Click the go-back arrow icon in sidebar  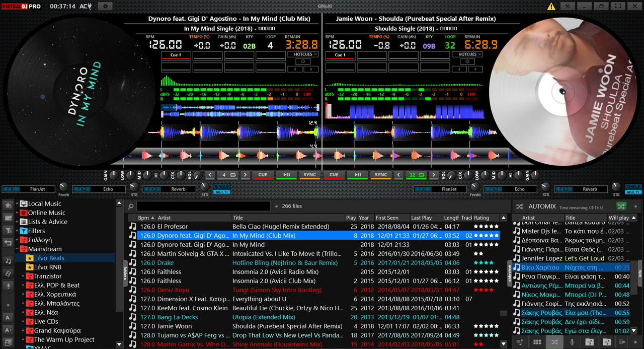[x=8, y=243]
